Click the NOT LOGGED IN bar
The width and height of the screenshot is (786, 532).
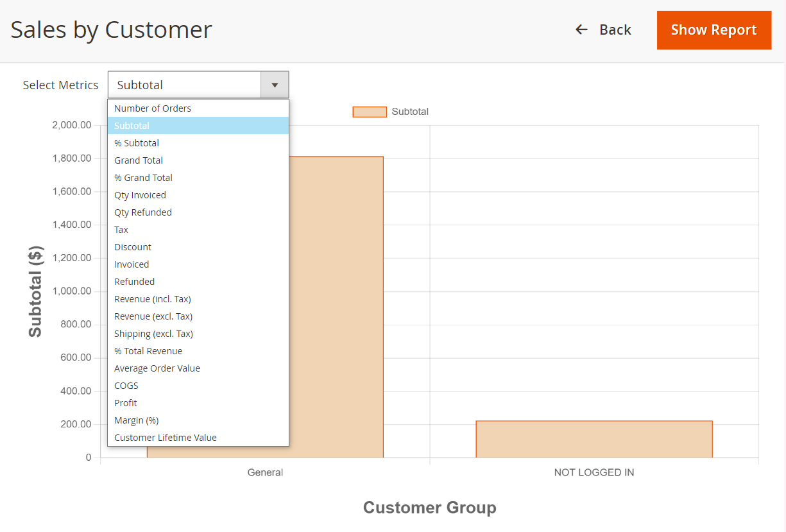tap(594, 440)
